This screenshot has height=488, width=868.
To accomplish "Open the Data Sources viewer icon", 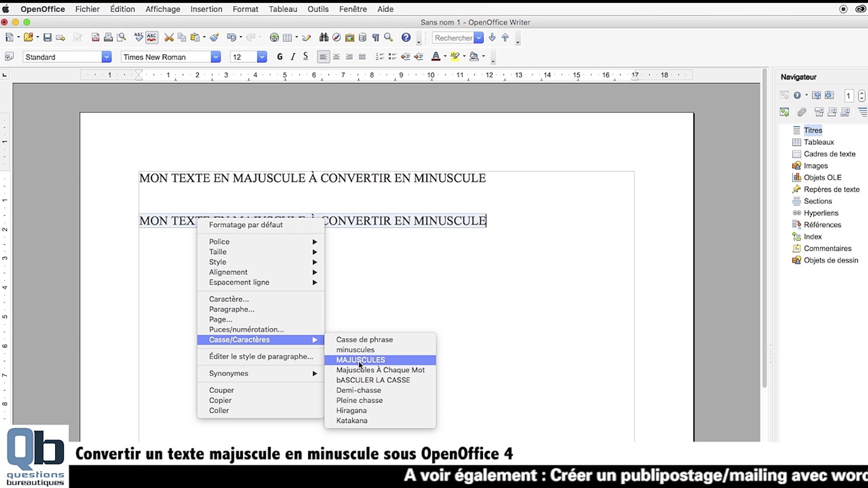I will pyautogui.click(x=363, y=38).
